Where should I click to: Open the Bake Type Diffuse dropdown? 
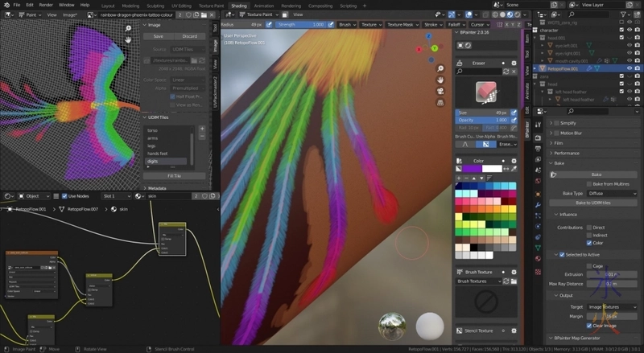click(611, 193)
